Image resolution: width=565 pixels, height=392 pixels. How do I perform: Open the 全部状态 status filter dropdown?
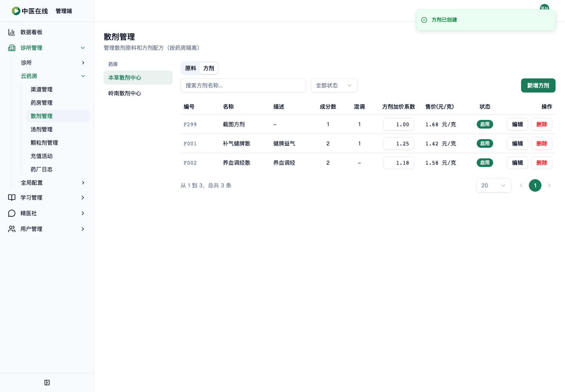tap(334, 85)
